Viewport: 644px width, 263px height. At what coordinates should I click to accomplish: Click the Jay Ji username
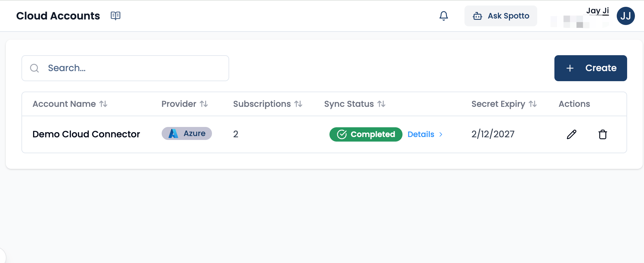(597, 11)
